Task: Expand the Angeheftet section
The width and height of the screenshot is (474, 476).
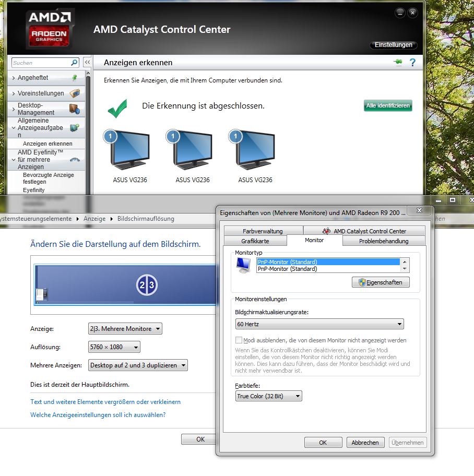Action: tap(14, 78)
